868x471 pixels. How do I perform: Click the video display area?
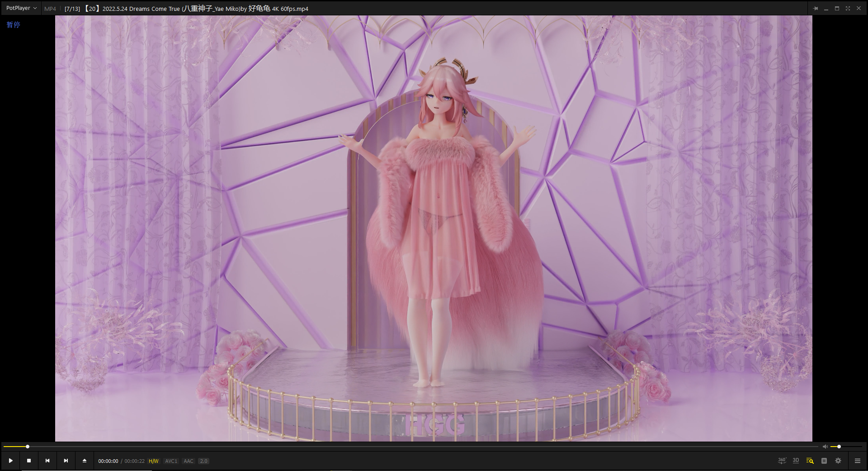[x=434, y=228]
